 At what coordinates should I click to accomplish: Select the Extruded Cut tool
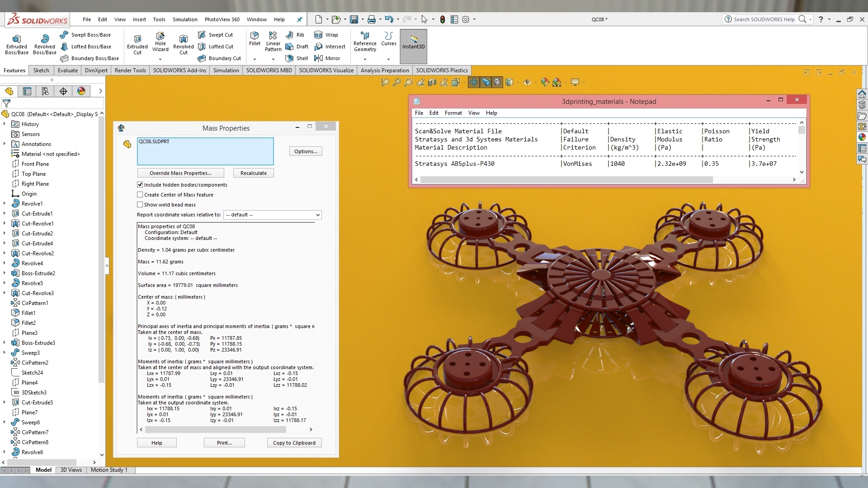(x=137, y=44)
